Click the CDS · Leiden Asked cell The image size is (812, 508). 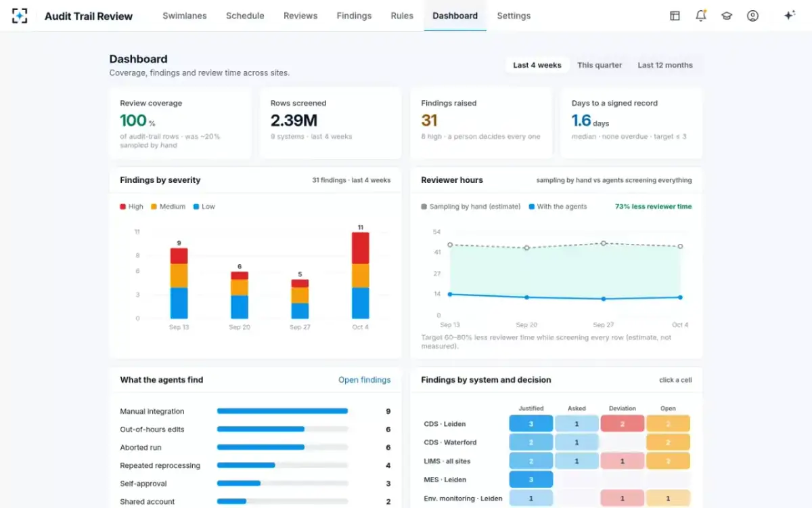pyautogui.click(x=577, y=424)
